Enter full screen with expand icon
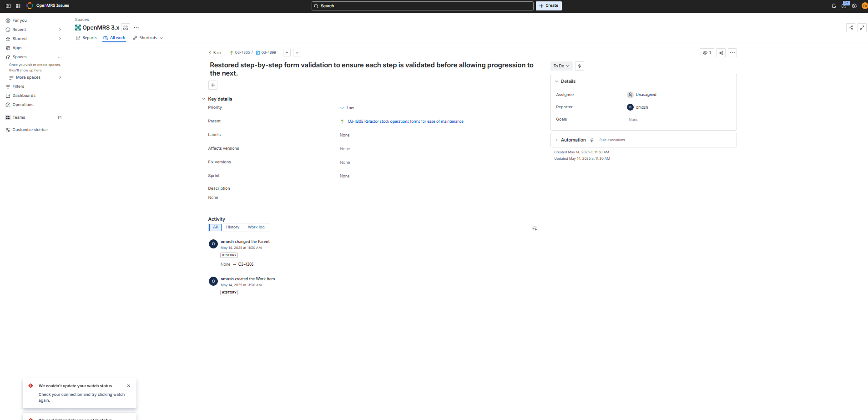868x420 pixels. pyautogui.click(x=862, y=28)
